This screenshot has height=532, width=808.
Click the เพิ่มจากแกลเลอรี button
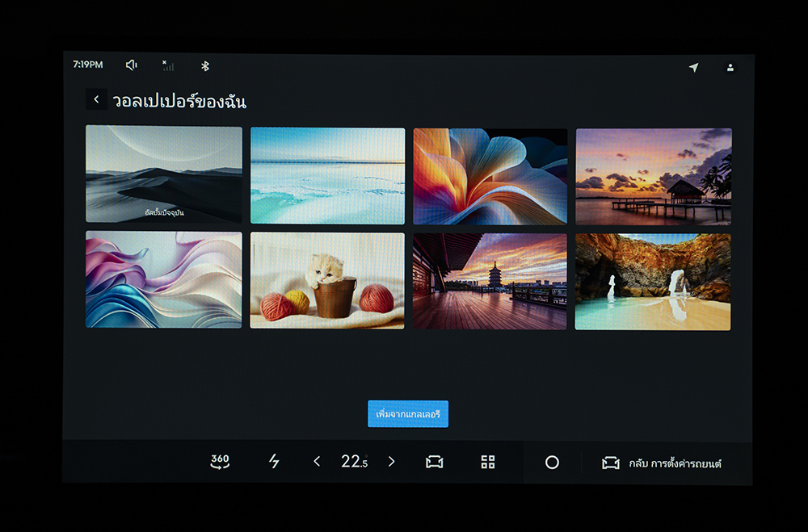pyautogui.click(x=408, y=414)
